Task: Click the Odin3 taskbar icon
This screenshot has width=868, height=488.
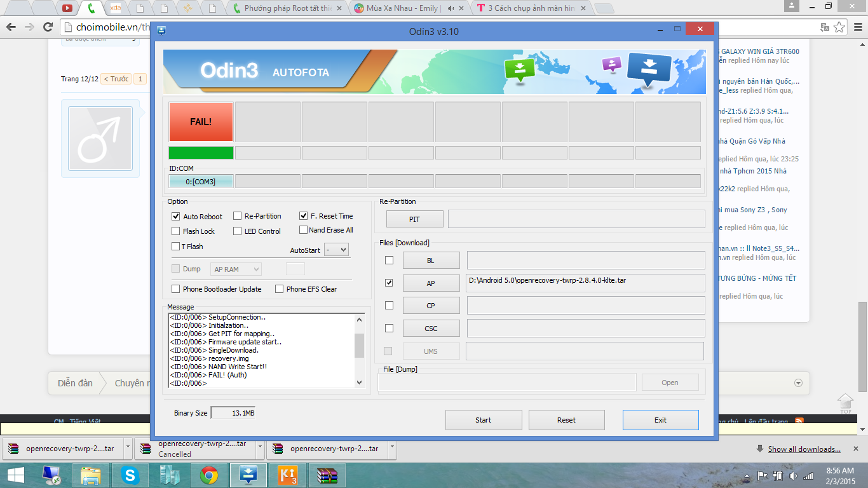Action: (x=248, y=475)
